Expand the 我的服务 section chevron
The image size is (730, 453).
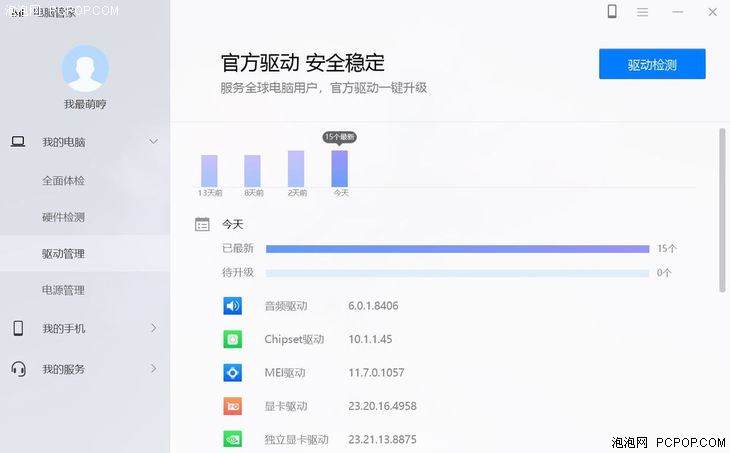point(154,369)
